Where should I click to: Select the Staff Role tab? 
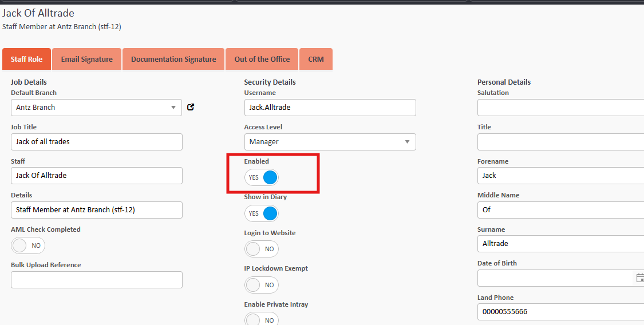tap(27, 59)
